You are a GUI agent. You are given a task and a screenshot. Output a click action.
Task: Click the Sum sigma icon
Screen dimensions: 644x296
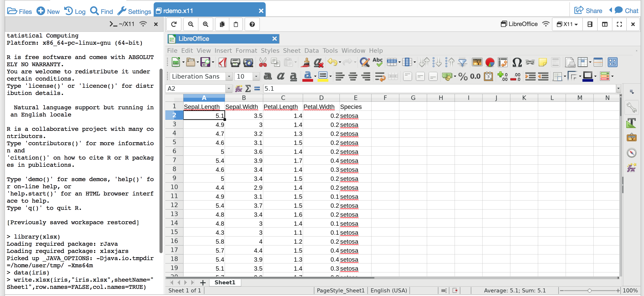(x=248, y=88)
